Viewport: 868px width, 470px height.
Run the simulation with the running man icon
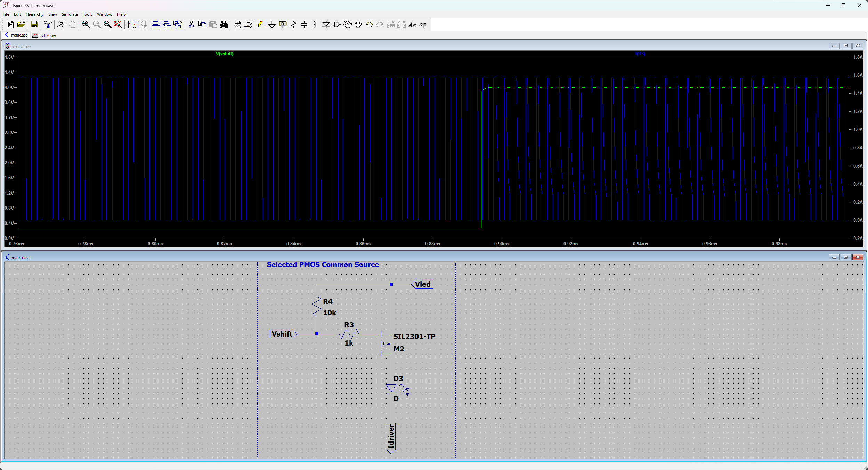click(61, 24)
